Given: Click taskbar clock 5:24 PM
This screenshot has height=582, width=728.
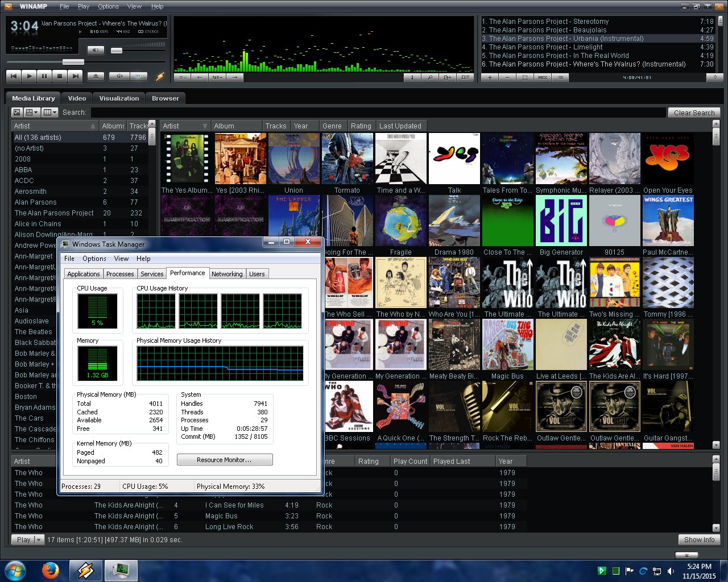Looking at the screenshot, I should pyautogui.click(x=699, y=567).
